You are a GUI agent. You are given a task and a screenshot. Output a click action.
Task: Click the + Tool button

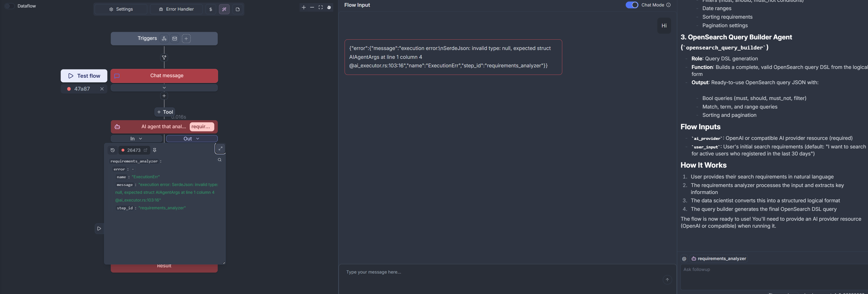[165, 112]
